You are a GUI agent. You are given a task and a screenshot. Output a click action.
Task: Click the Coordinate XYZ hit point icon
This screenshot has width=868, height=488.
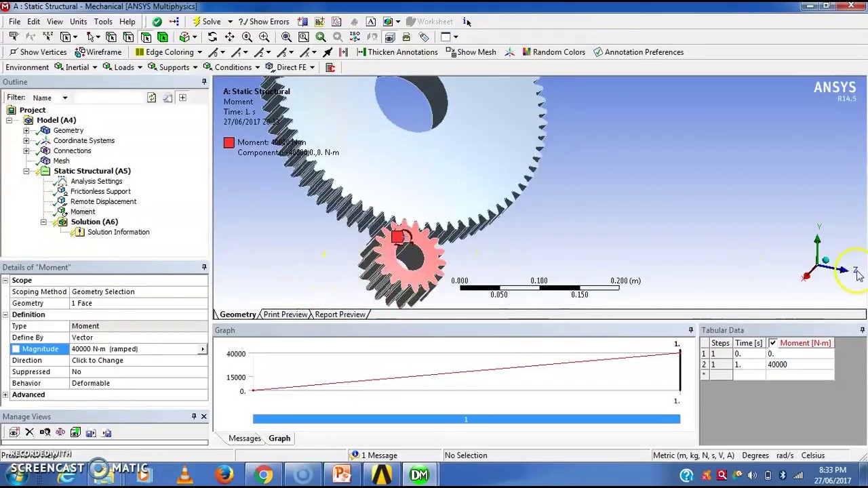(x=48, y=37)
